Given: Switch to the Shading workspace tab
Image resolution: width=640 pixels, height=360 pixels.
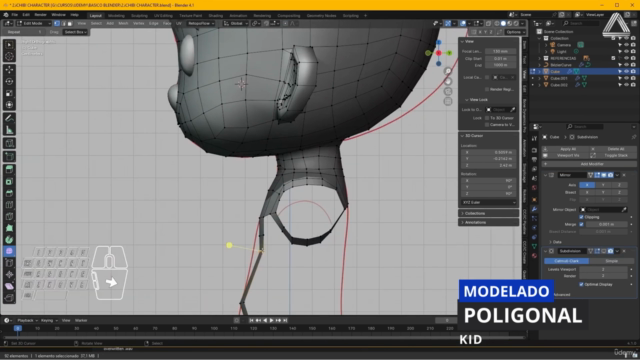Looking at the screenshot, I should coord(216,16).
